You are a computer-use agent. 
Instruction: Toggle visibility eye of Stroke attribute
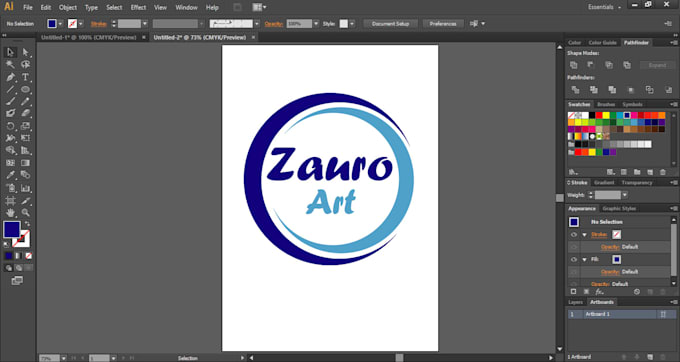(x=574, y=235)
